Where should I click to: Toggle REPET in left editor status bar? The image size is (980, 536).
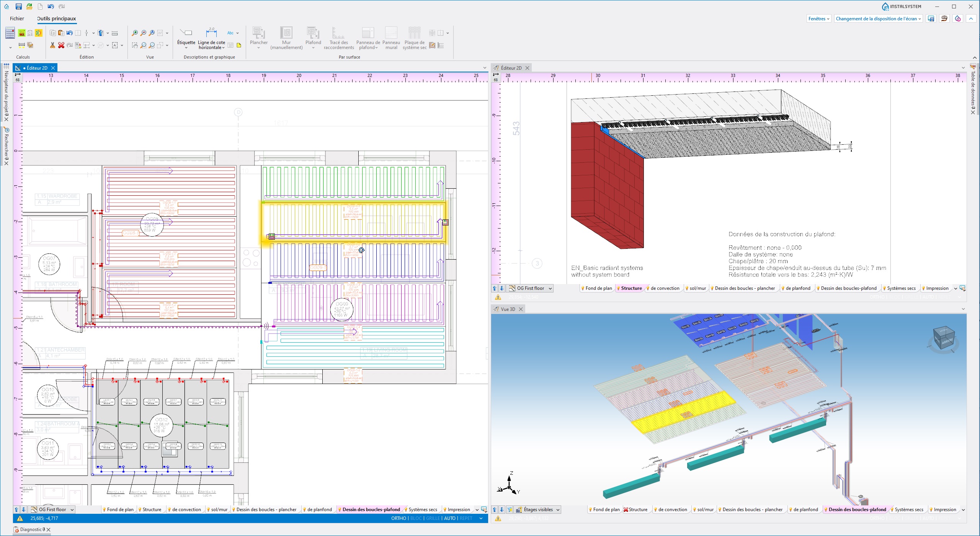(466, 518)
